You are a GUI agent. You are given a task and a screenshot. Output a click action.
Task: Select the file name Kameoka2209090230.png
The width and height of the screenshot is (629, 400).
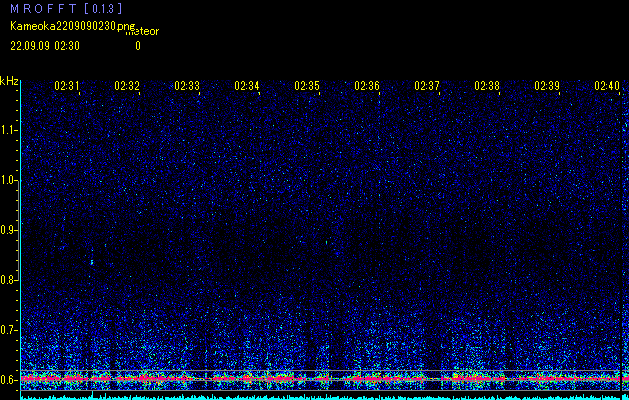pos(73,26)
